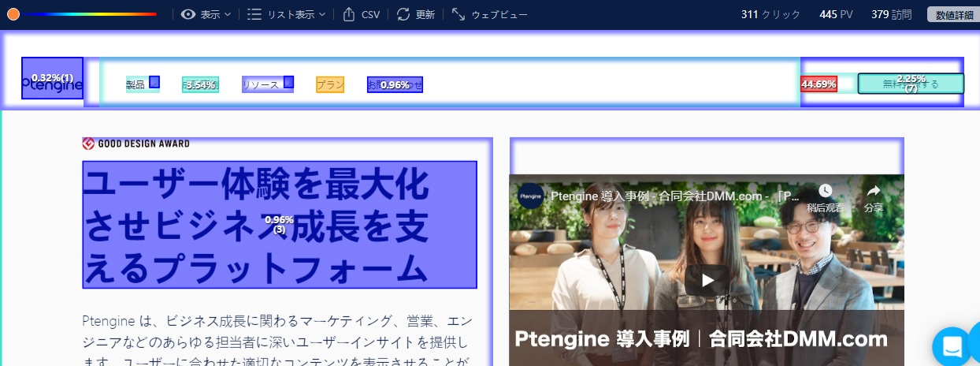Click the heatmap color gradient slider handle
The height and width of the screenshot is (366, 980).
pyautogui.click(x=13, y=14)
